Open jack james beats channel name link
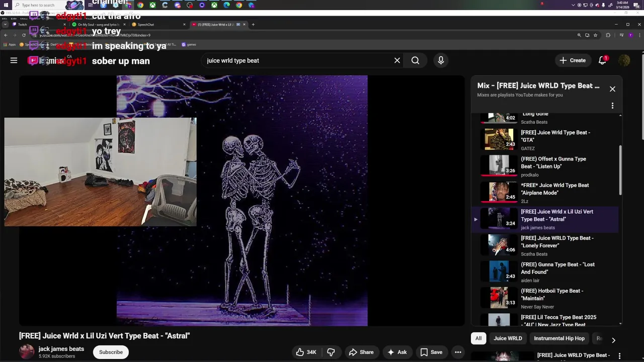The height and width of the screenshot is (362, 644). 61,349
